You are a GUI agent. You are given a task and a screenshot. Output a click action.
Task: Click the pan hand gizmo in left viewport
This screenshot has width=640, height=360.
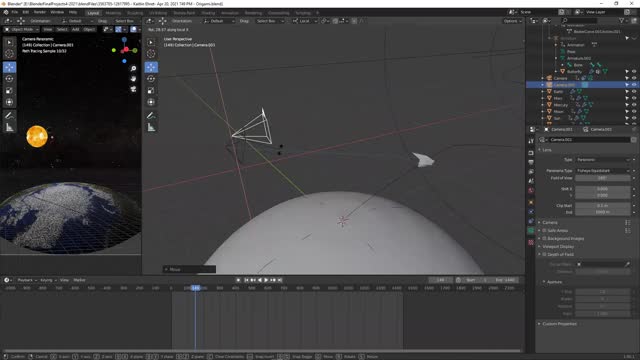tap(133, 79)
